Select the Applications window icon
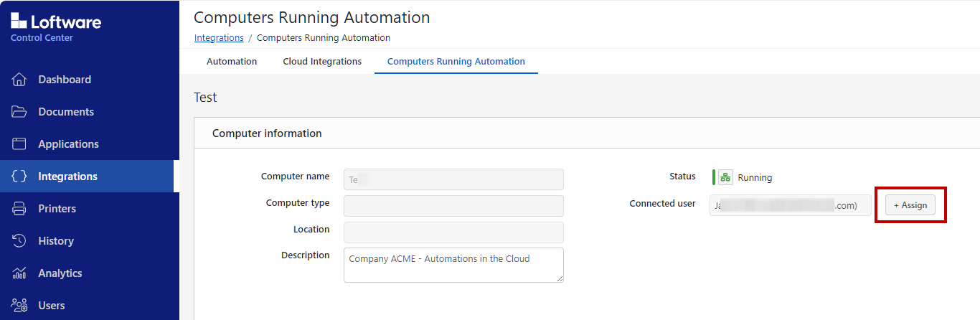 click(x=19, y=144)
